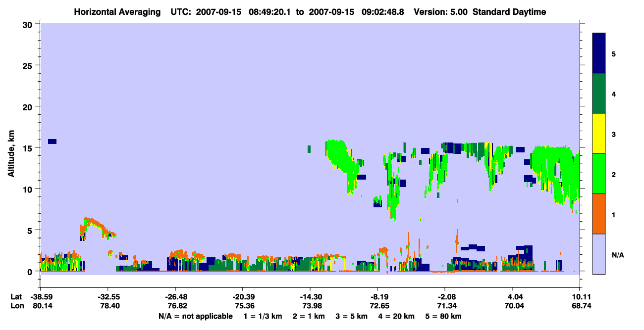This screenshot has width=644, height=330.
Task: Click the colorbar label '4'
Action: (614, 94)
